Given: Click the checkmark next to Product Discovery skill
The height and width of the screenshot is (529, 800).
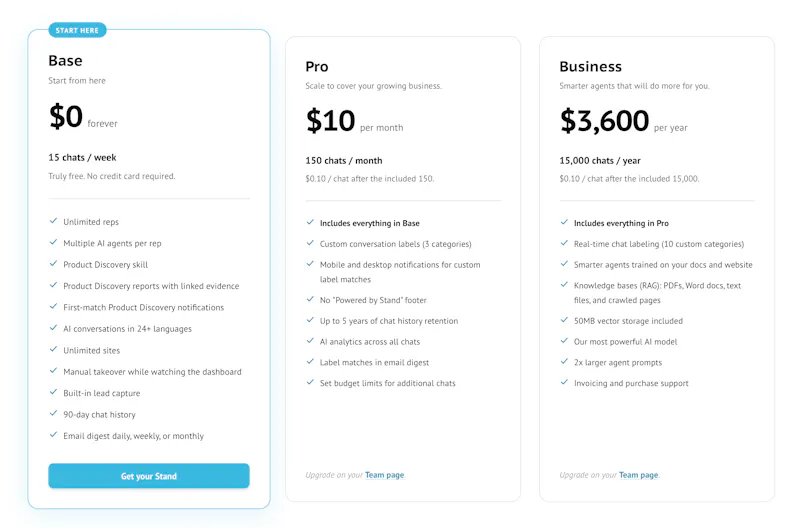Looking at the screenshot, I should pyautogui.click(x=53, y=264).
